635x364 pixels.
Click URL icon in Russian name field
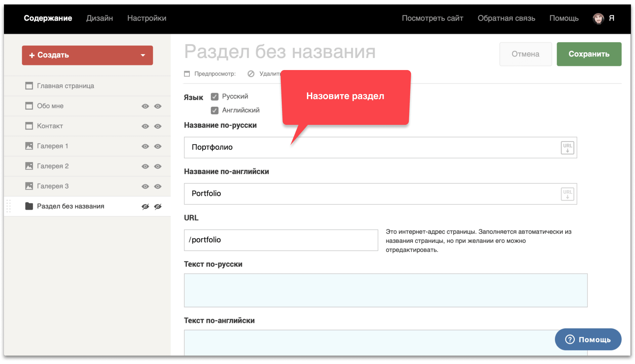pos(567,148)
